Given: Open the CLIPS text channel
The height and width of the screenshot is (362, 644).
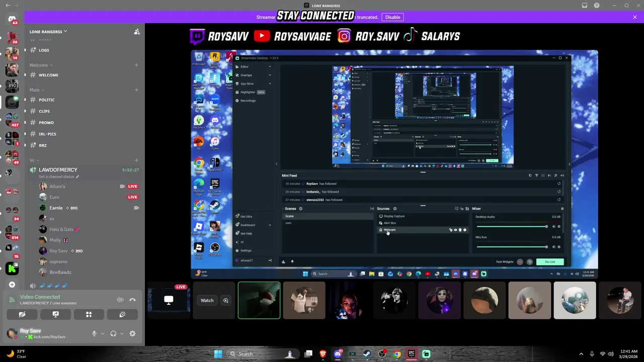Looking at the screenshot, I should coord(84,111).
